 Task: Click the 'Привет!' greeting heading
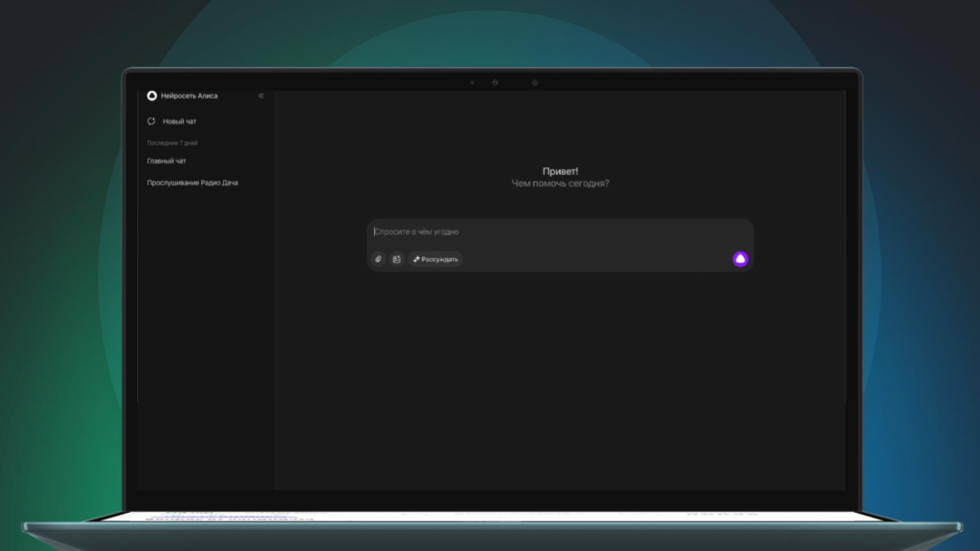pyautogui.click(x=560, y=171)
